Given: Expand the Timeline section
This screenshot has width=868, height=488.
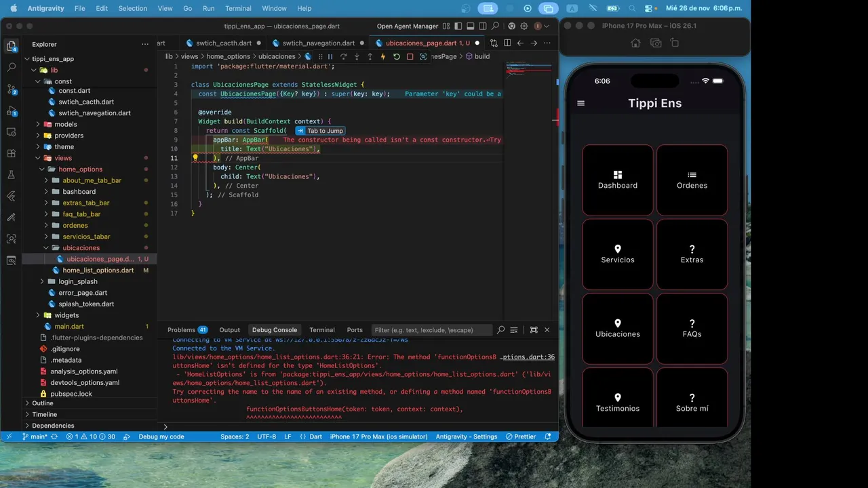Looking at the screenshot, I should coord(44,414).
